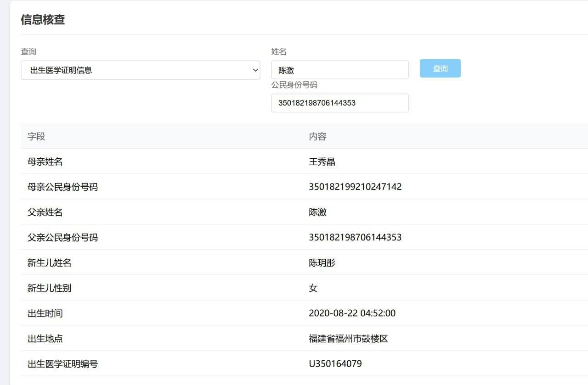Focus the 公民身份号码 input box
Image resolution: width=588 pixels, height=385 pixels.
click(x=339, y=103)
